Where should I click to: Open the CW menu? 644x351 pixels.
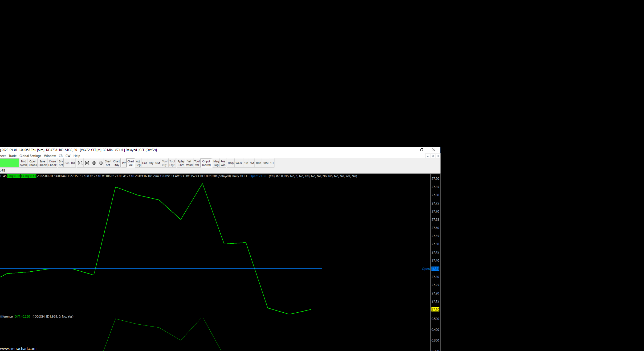(68, 156)
